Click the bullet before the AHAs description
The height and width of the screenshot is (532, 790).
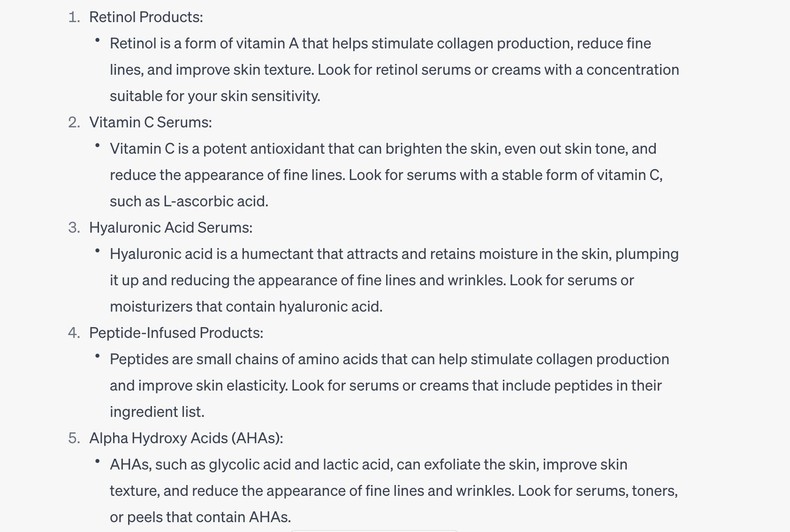[x=97, y=461]
